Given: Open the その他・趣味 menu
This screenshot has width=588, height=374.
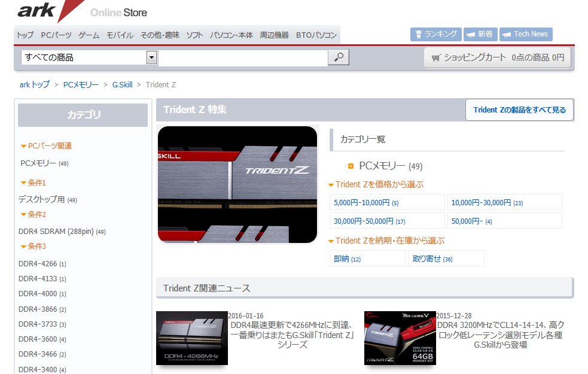Looking at the screenshot, I should 160,35.
